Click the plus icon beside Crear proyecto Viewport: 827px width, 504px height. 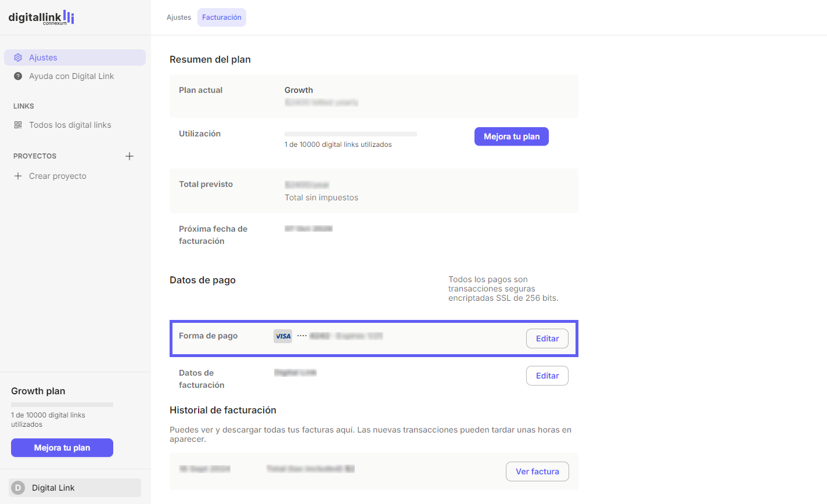(18, 176)
